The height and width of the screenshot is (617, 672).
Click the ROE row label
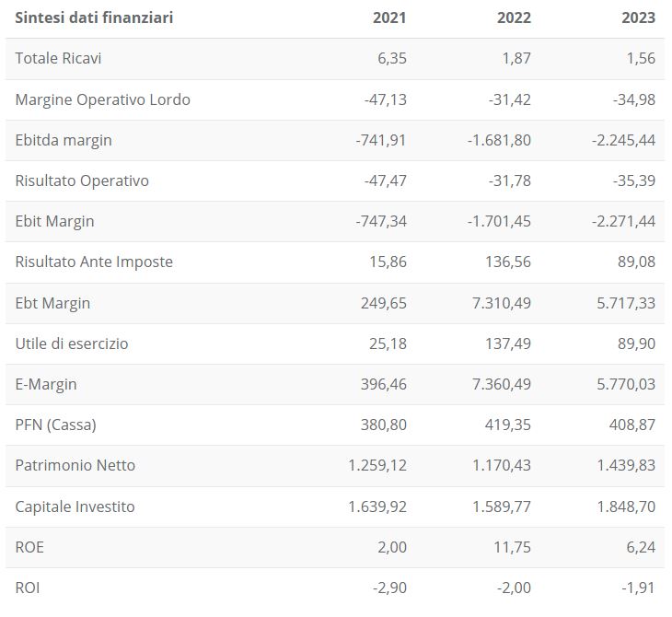click(29, 547)
